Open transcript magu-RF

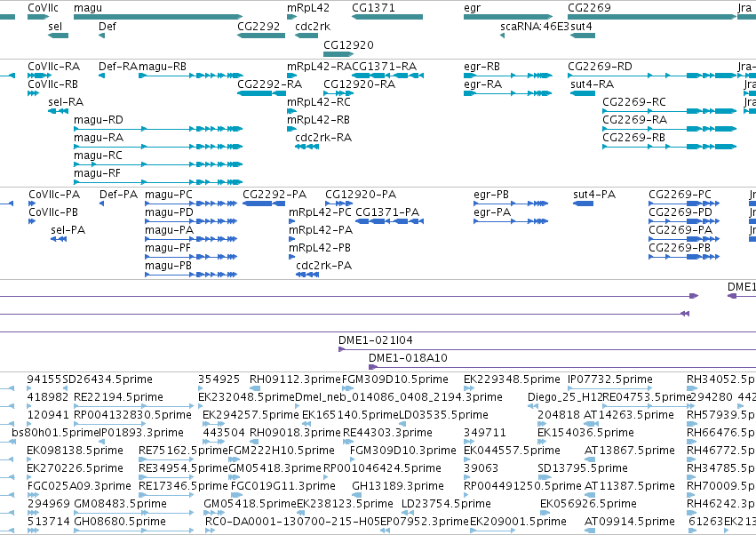pos(97,173)
